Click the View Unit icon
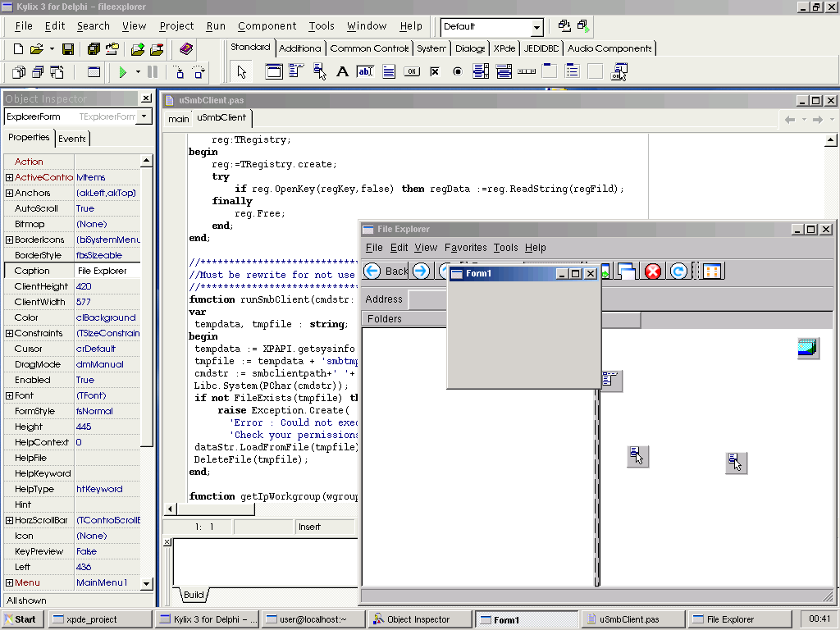840x630 pixels. [x=19, y=72]
